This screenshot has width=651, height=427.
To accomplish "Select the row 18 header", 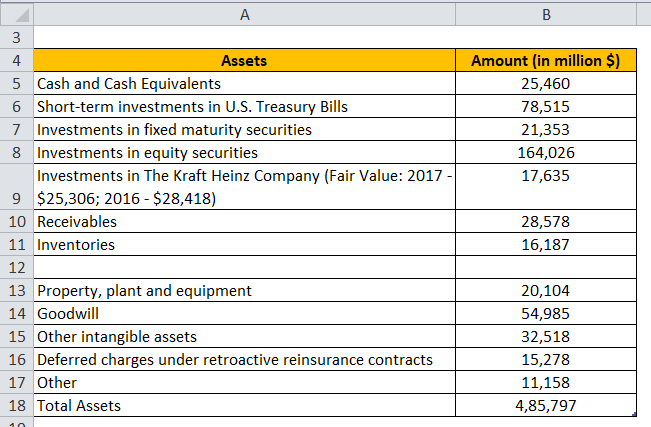I will 17,405.
